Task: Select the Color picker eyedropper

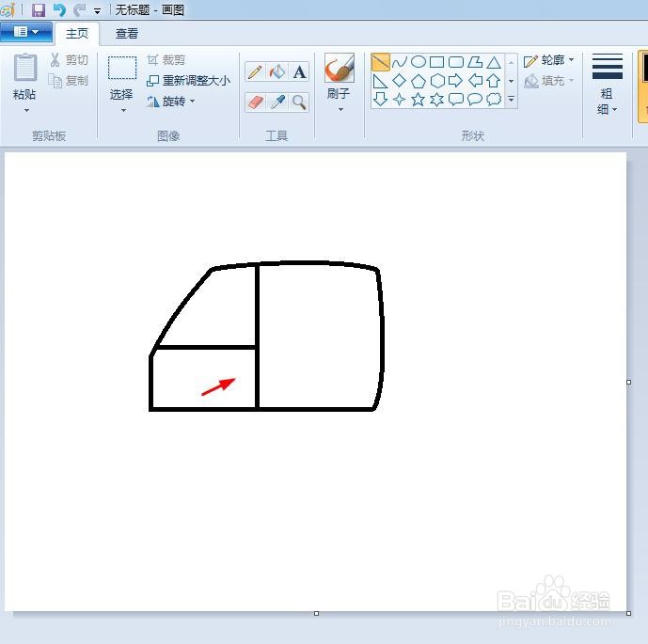Action: (277, 102)
